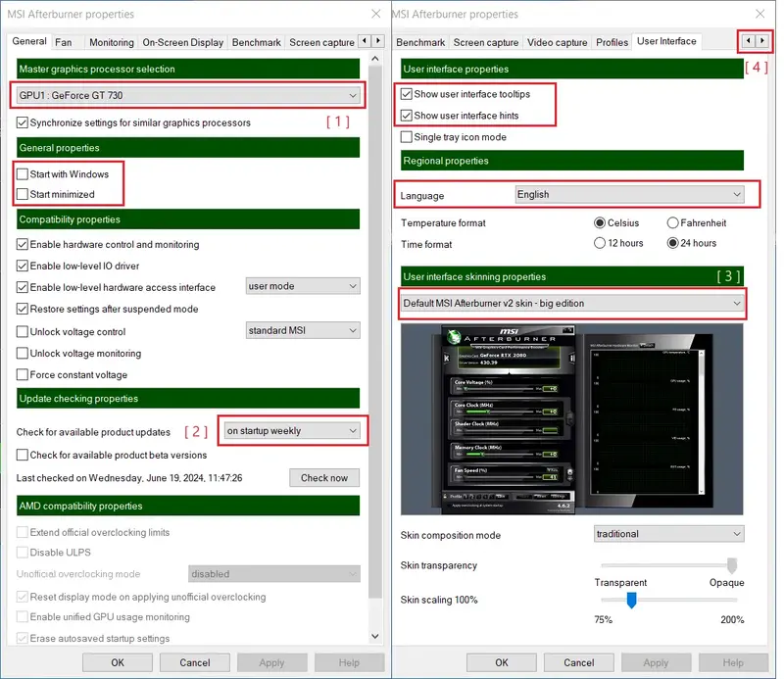Toggle Start minimized option

[23, 195]
